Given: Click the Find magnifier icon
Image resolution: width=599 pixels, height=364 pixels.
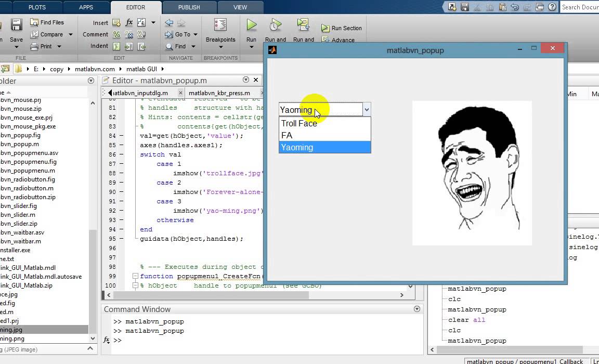Looking at the screenshot, I should 169,47.
